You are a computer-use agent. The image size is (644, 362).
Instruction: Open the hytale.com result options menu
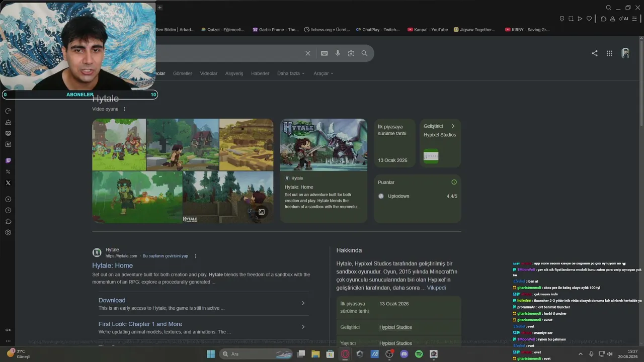pos(196,256)
